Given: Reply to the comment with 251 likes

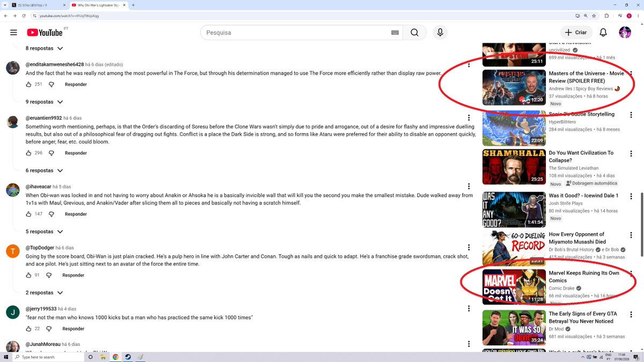Looking at the screenshot, I should pos(76,84).
